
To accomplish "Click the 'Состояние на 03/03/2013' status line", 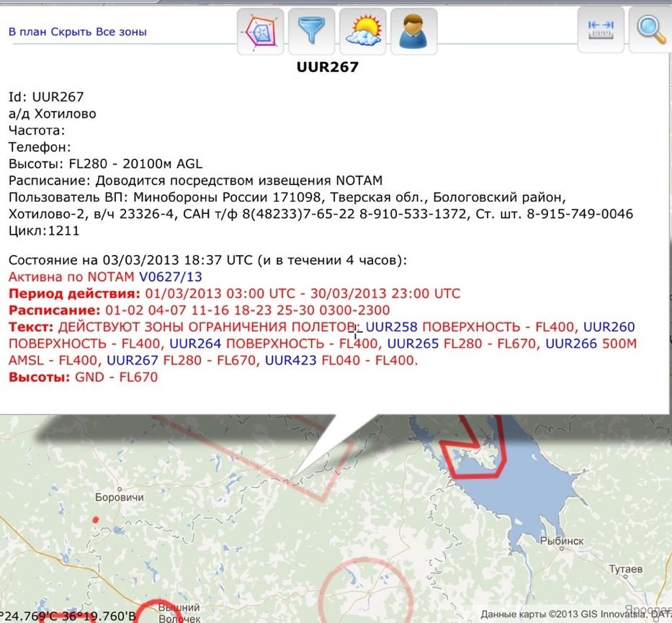I will tap(208, 260).
